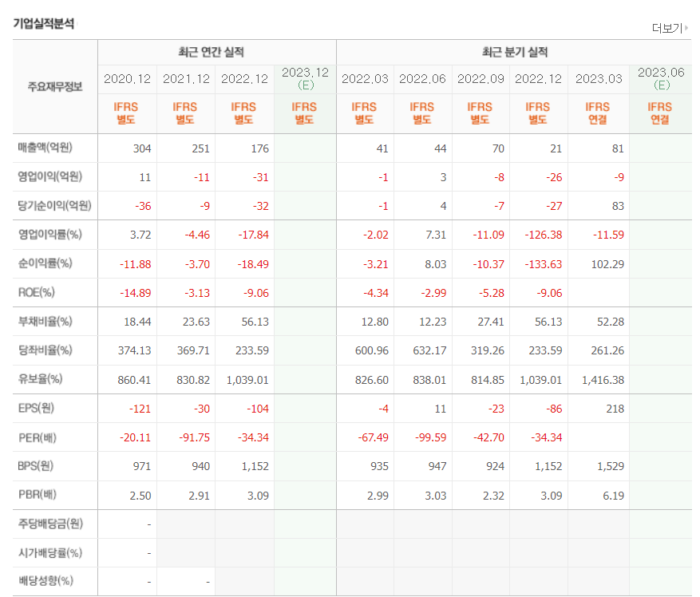Image resolution: width=700 pixels, height=597 pixels.
Task: Open the 더보기 link
Action: click(667, 28)
